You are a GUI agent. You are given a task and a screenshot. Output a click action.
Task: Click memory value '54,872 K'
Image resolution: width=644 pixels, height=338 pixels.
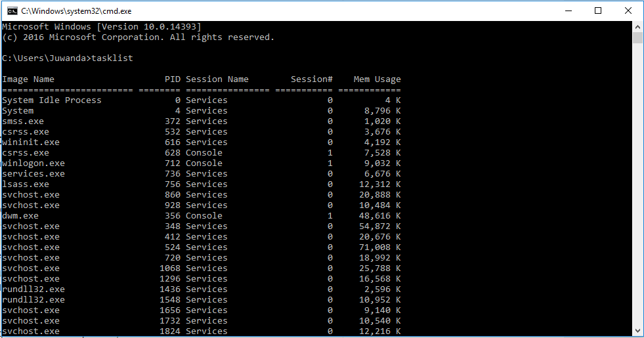(380, 226)
